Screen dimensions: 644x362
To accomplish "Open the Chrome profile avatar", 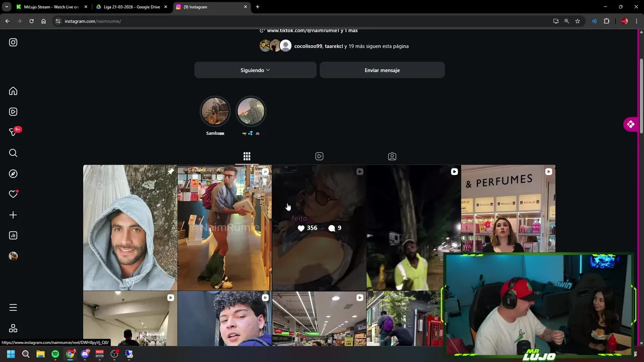I will pos(624,21).
